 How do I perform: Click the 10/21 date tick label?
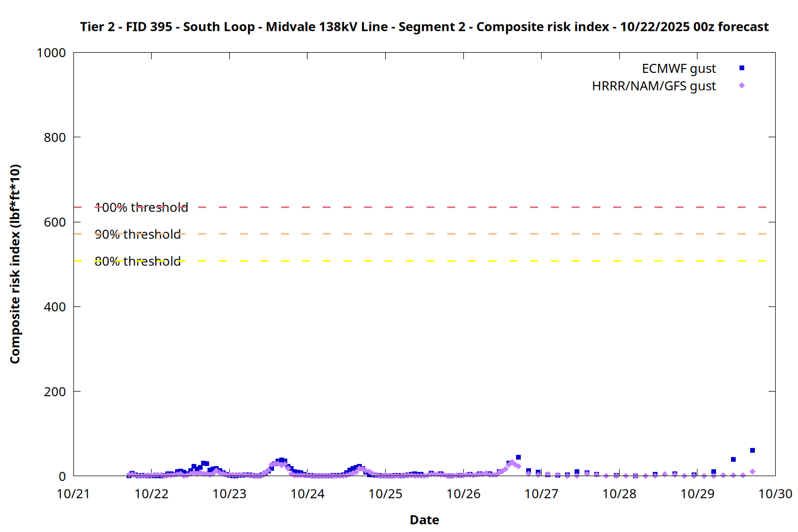point(73,494)
